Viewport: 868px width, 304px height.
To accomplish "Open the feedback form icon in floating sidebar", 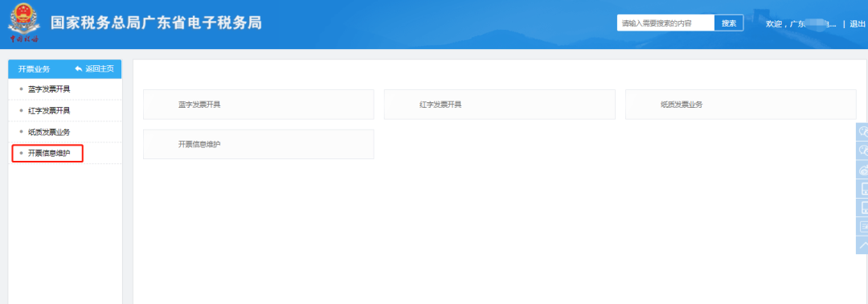I will coord(862,227).
